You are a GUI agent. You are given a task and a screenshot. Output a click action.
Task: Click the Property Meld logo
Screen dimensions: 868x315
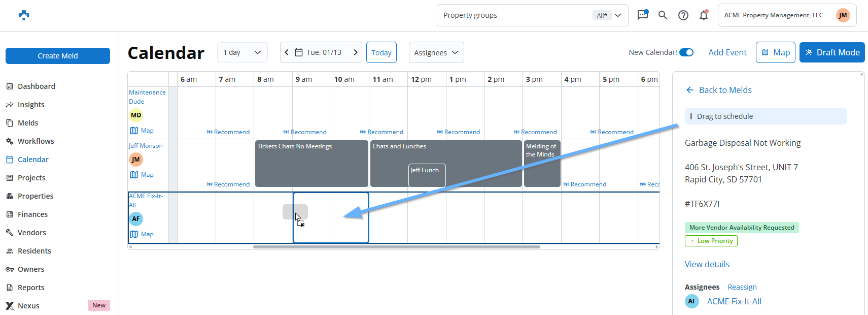pos(24,15)
